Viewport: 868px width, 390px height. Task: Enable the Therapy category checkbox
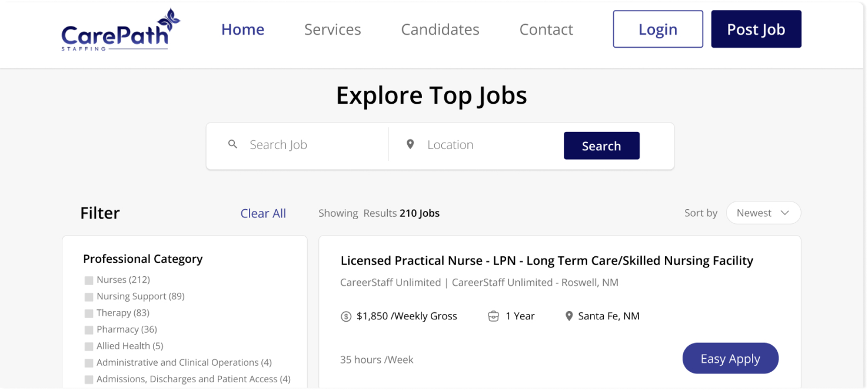89,313
